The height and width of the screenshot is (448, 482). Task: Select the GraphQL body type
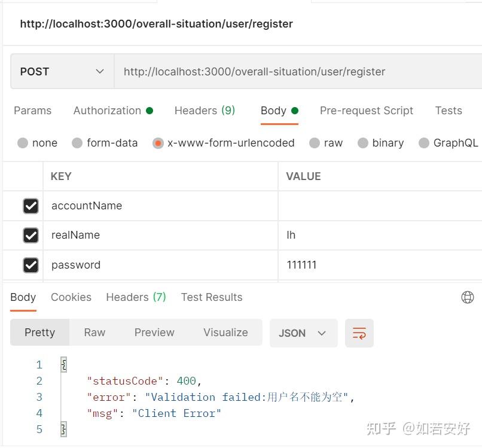point(448,143)
